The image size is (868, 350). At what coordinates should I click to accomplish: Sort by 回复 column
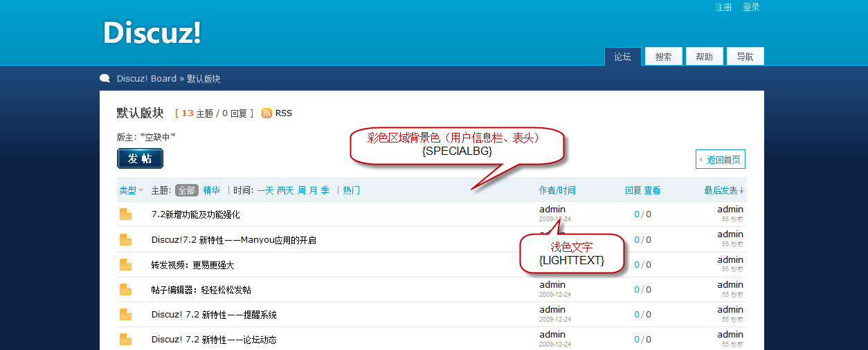pyautogui.click(x=633, y=190)
